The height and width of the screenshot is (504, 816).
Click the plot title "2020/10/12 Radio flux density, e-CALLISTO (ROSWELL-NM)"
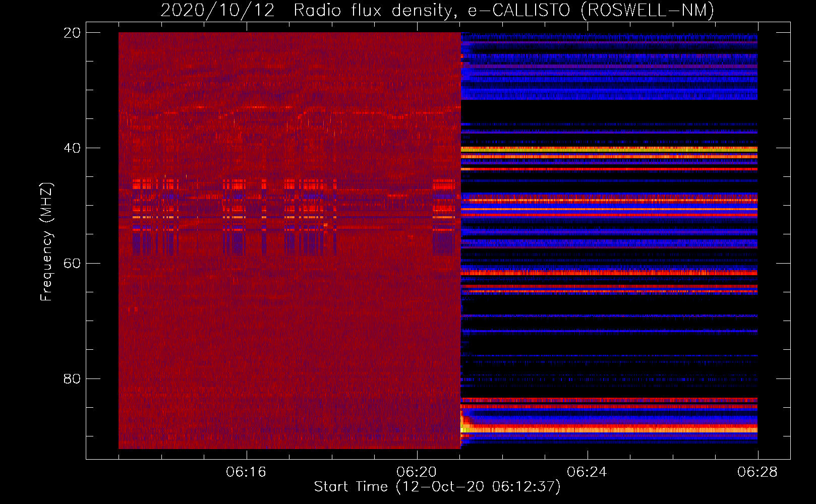pos(437,10)
